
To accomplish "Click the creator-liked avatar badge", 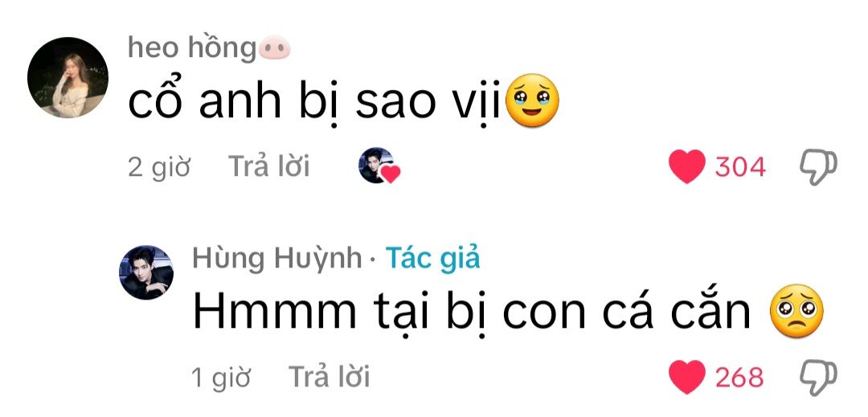I will coord(379,166).
